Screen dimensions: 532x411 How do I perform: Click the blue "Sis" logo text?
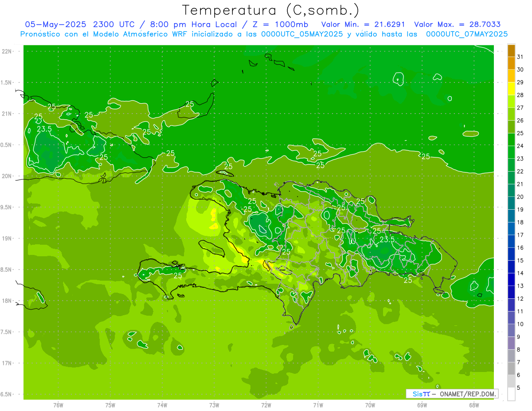(417, 394)
